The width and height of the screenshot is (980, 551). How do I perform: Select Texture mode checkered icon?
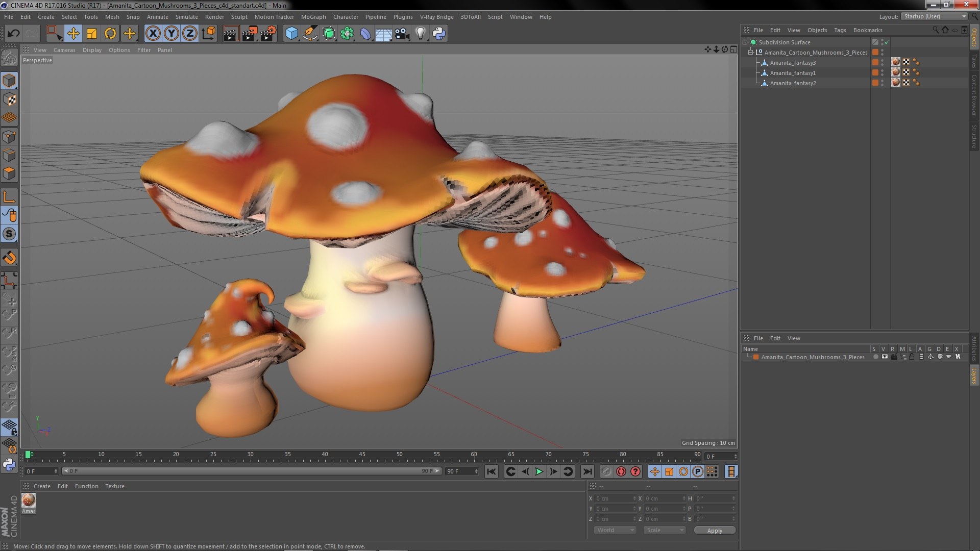tap(9, 99)
